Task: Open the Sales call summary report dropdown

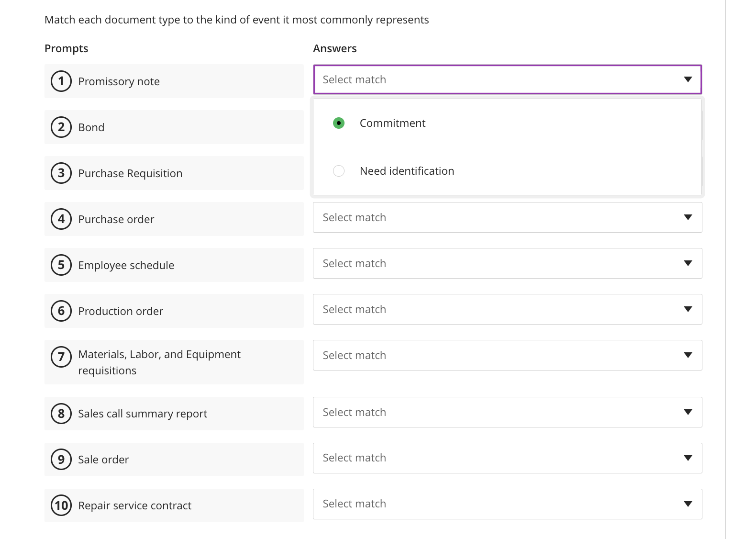Action: 507,412
